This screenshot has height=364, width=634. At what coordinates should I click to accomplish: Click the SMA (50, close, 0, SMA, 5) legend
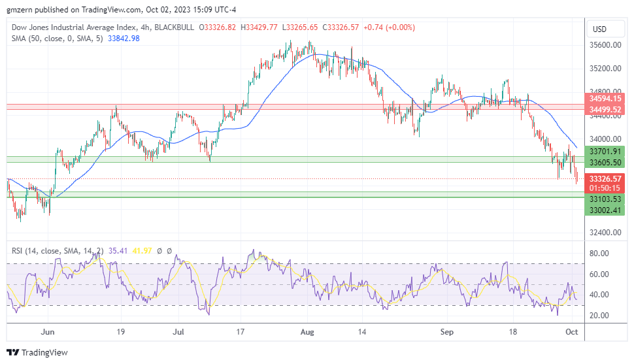tap(57, 39)
